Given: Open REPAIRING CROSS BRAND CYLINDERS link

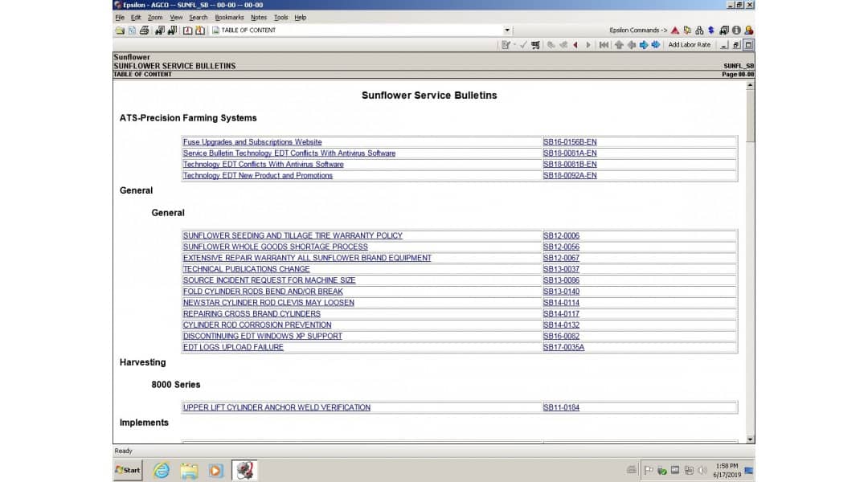Looking at the screenshot, I should click(252, 314).
